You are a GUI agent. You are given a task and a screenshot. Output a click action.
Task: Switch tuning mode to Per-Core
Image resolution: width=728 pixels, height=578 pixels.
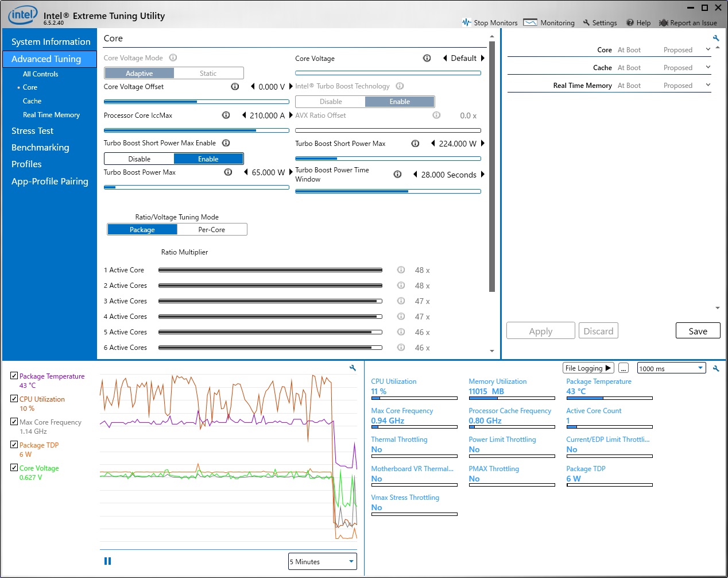pyautogui.click(x=212, y=229)
